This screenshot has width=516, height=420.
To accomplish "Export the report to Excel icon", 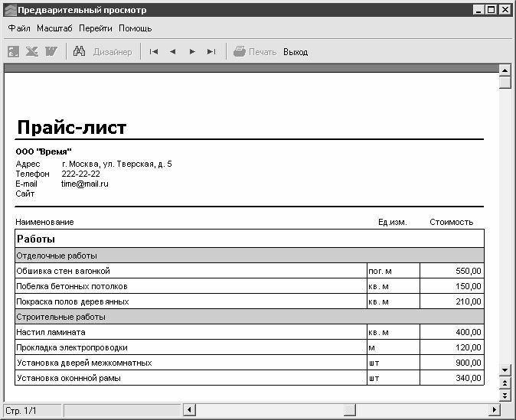I will coord(32,51).
